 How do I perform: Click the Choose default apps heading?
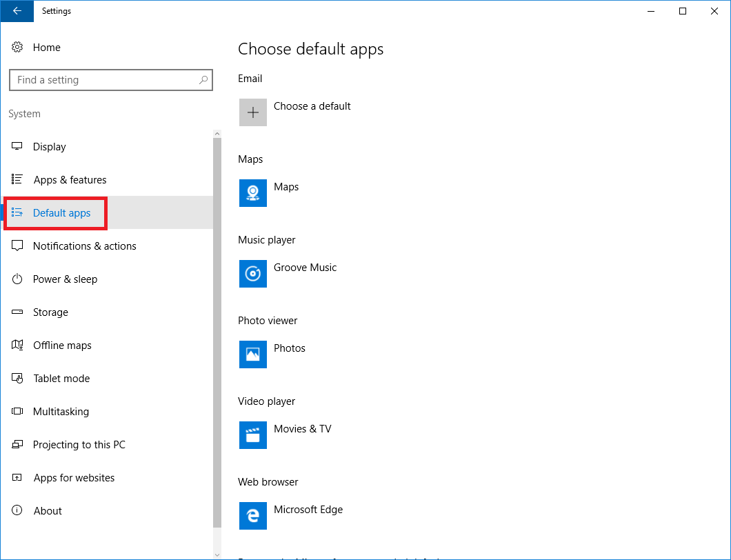(x=310, y=49)
